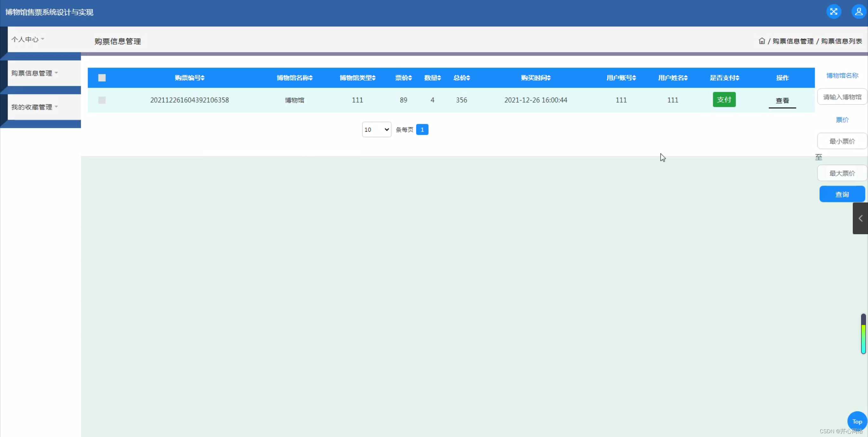Toggle the select-all checkbox in table header
868x437 pixels.
pos(102,78)
